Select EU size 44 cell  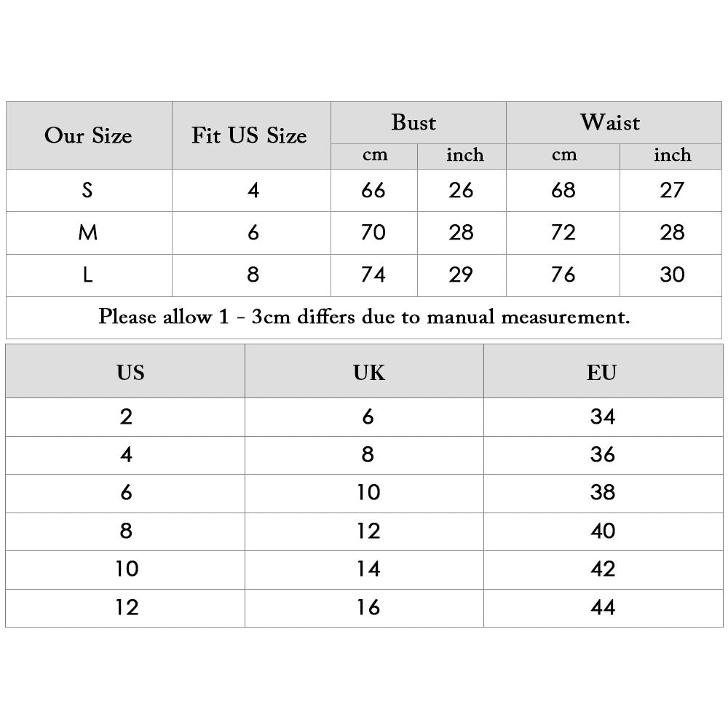pos(603,607)
